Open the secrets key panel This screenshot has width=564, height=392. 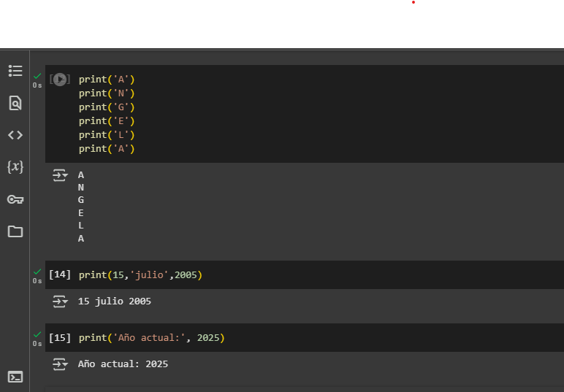(15, 199)
